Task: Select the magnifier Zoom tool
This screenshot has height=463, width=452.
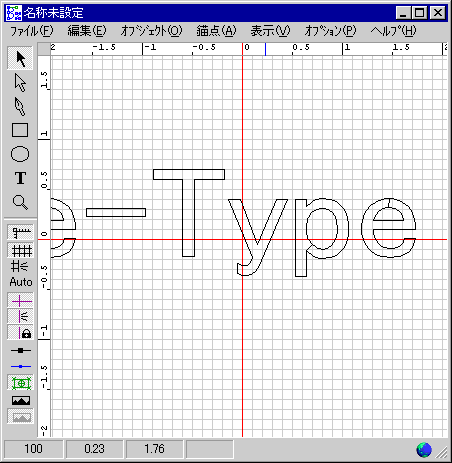Action: pyautogui.click(x=20, y=202)
